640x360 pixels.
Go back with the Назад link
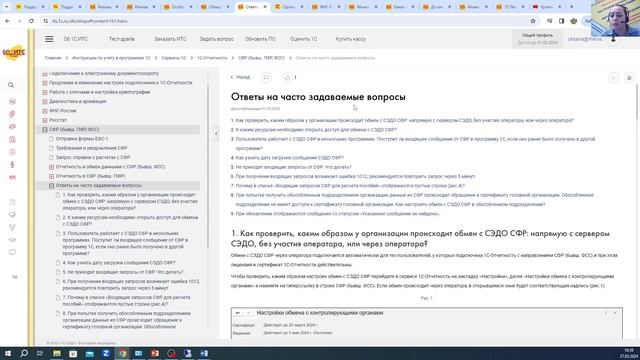240,77
